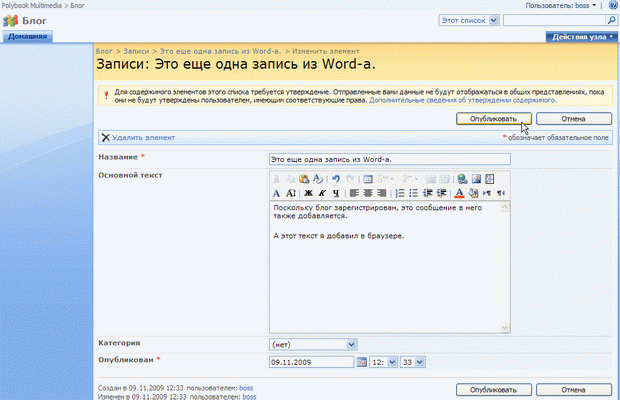Open the font color picker
This screenshot has height=400, width=620.
coord(460,193)
